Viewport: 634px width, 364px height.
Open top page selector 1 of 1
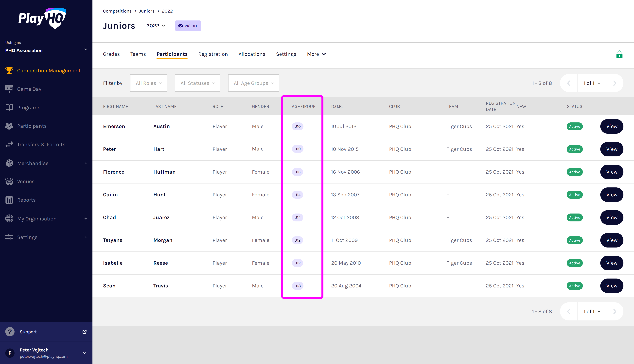(591, 83)
